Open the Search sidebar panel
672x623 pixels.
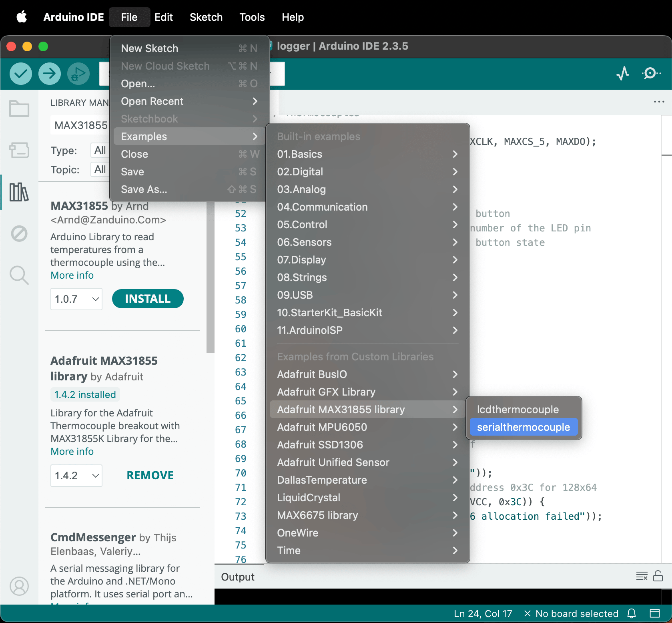(19, 275)
